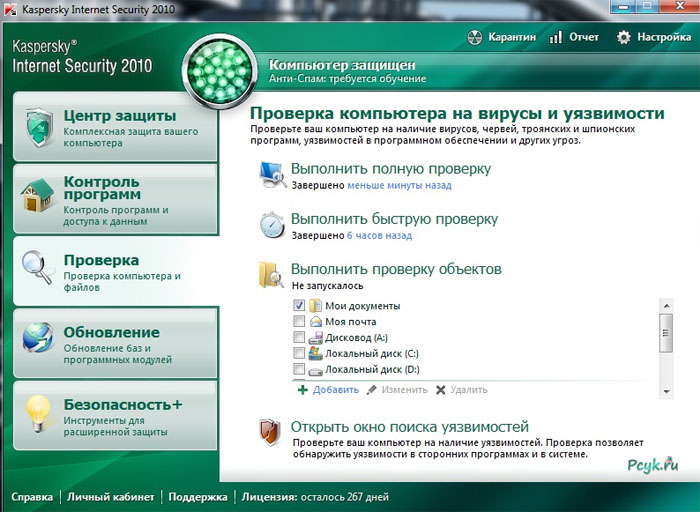
Task: Click the globe icon of Обновление
Action: click(x=38, y=338)
